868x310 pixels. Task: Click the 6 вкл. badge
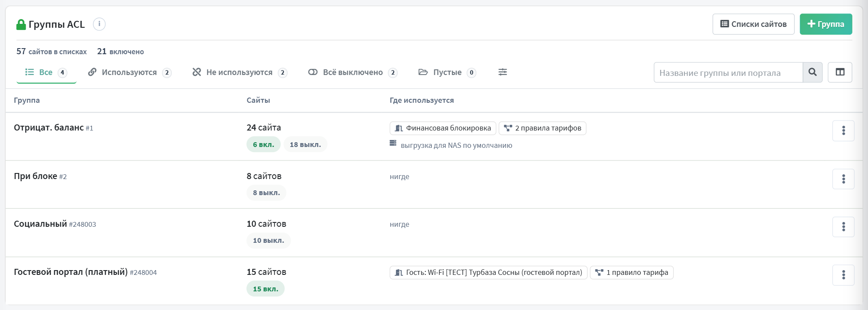[x=264, y=144]
